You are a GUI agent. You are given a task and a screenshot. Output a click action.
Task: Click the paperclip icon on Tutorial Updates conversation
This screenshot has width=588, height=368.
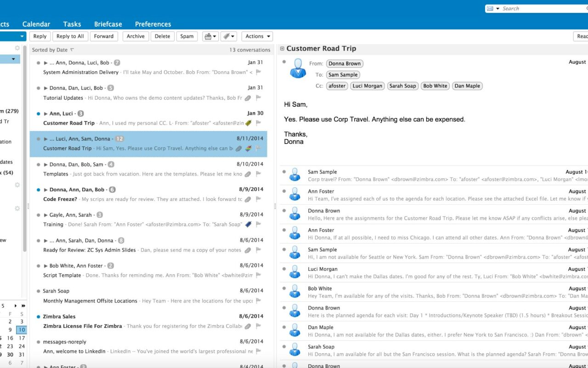(x=248, y=98)
